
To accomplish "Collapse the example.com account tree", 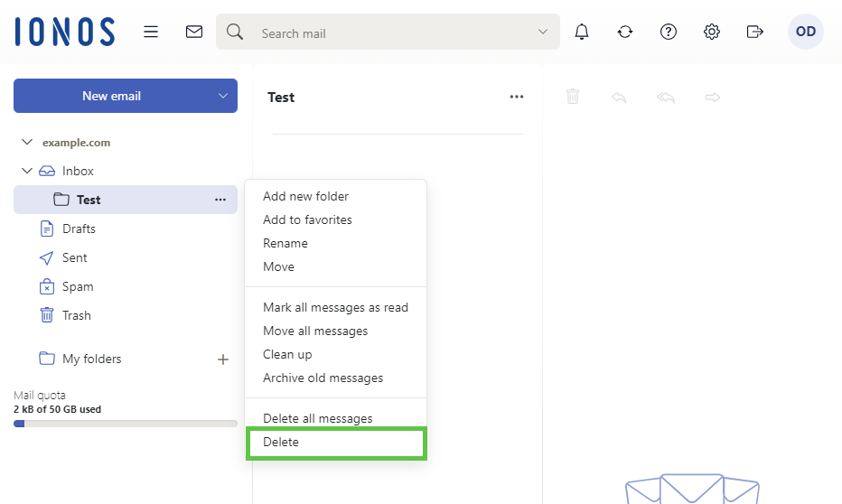I will tap(27, 143).
